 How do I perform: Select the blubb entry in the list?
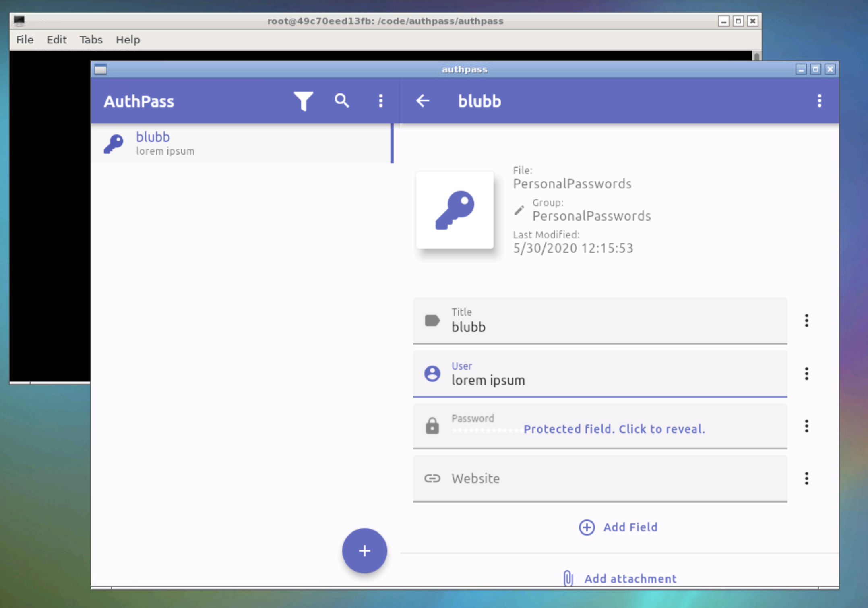pos(242,144)
